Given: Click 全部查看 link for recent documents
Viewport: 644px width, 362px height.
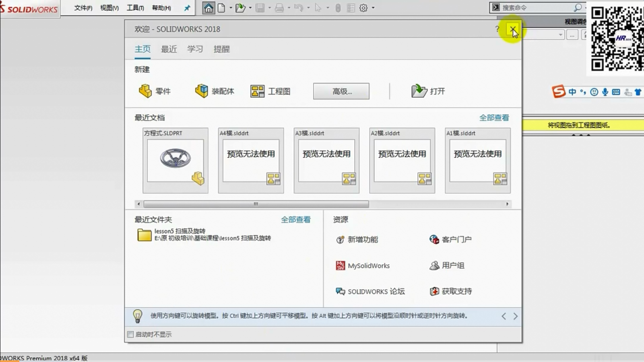Looking at the screenshot, I should click(x=494, y=118).
